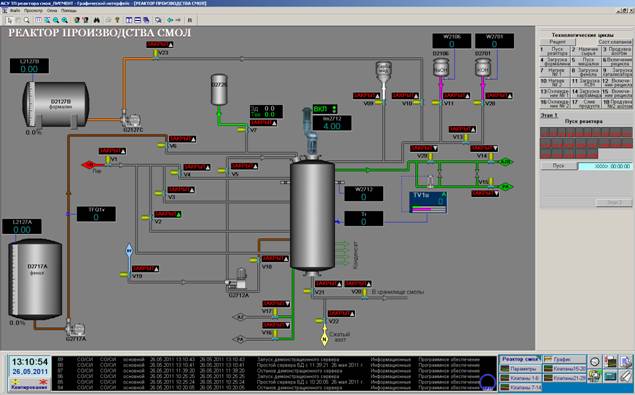Expand the V1 steam valve status indicator

pos(113,151)
